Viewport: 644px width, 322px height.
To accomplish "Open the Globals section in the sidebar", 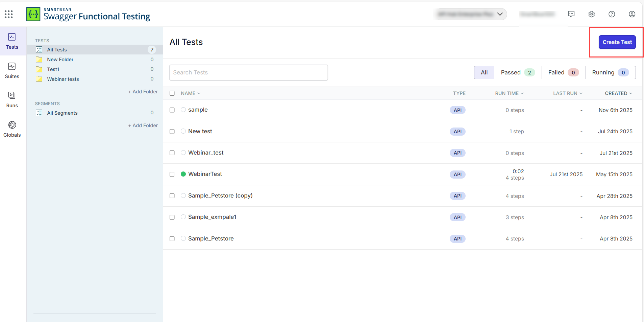I will (x=12, y=129).
